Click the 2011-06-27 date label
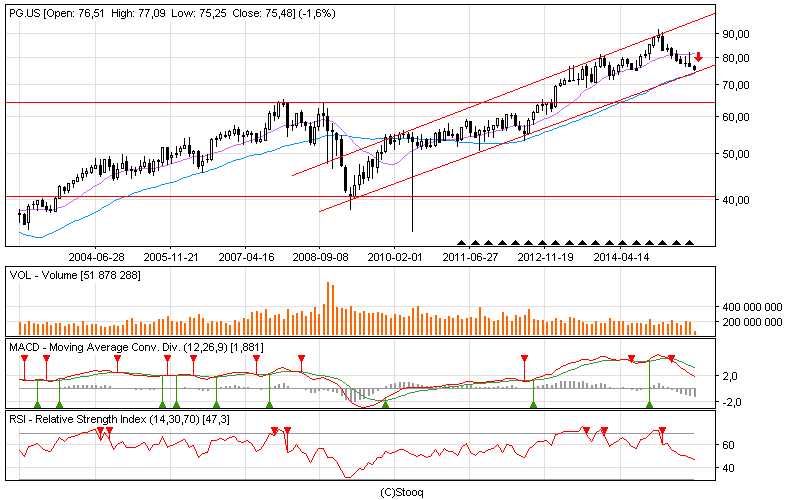 coord(470,257)
